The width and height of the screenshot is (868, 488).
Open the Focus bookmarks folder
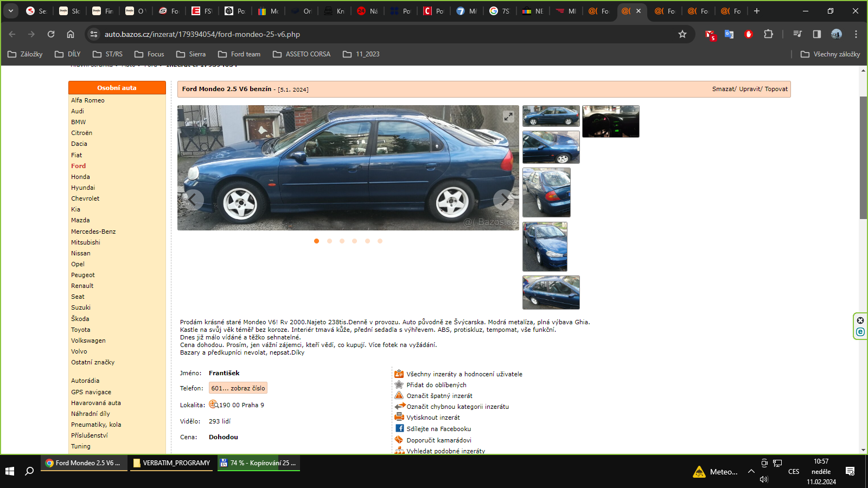pyautogui.click(x=149, y=54)
